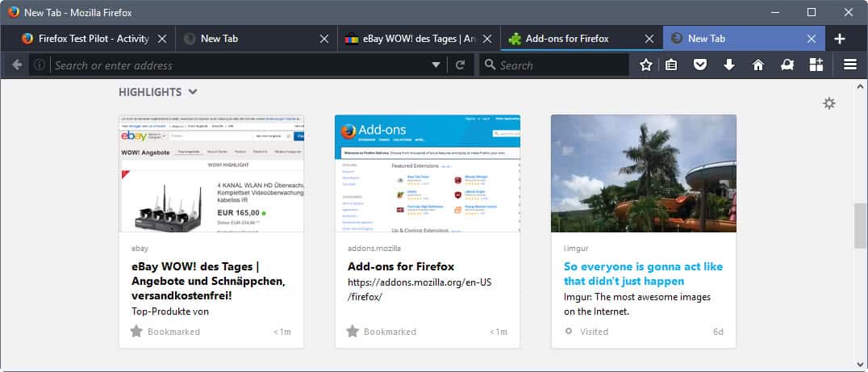The image size is (868, 372).
Task: Close the active New Tab tab
Action: tap(812, 39)
